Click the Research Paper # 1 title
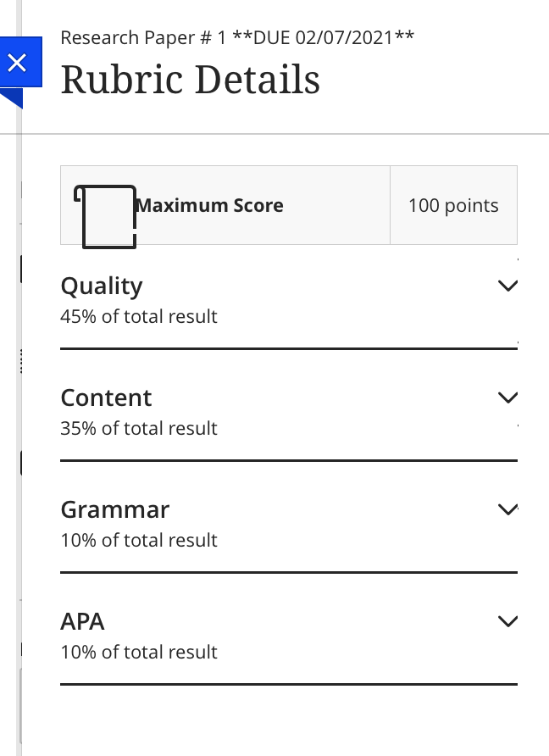 click(x=237, y=37)
